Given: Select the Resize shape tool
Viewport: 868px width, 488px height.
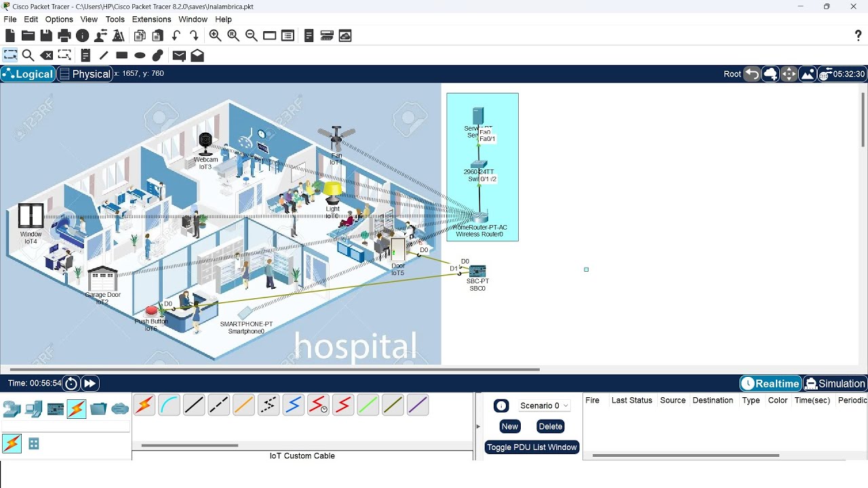Looking at the screenshot, I should [x=64, y=56].
